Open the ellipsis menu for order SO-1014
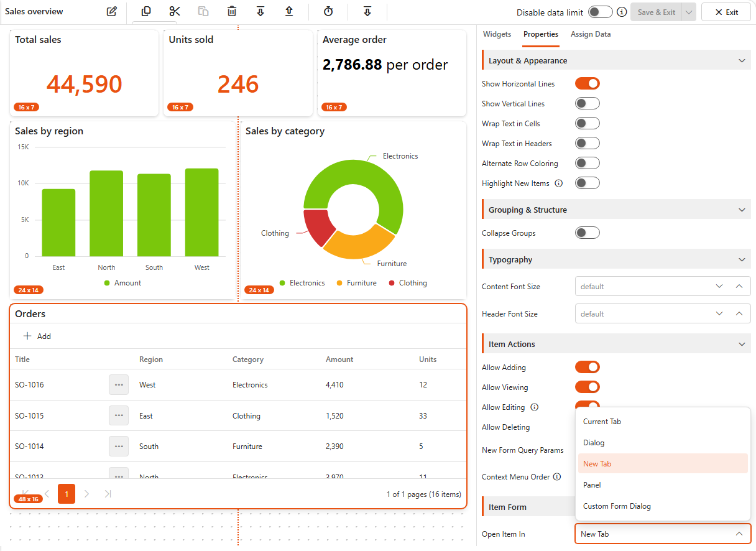Screen dimensions: 756x551 (119, 446)
